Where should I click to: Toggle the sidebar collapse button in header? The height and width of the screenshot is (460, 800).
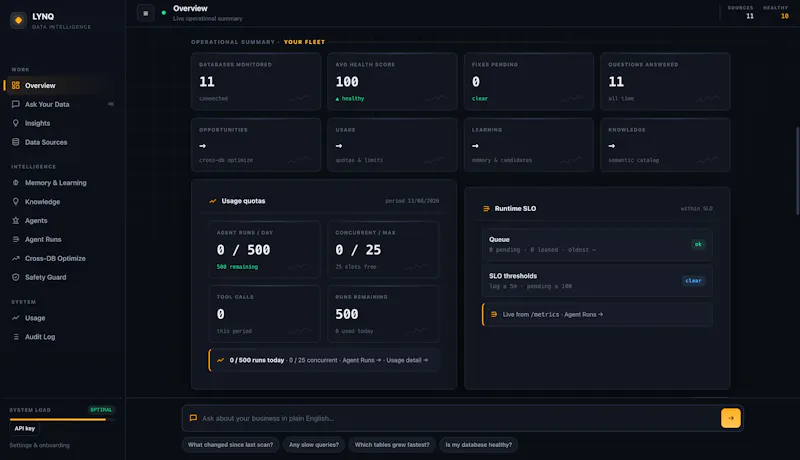point(145,13)
